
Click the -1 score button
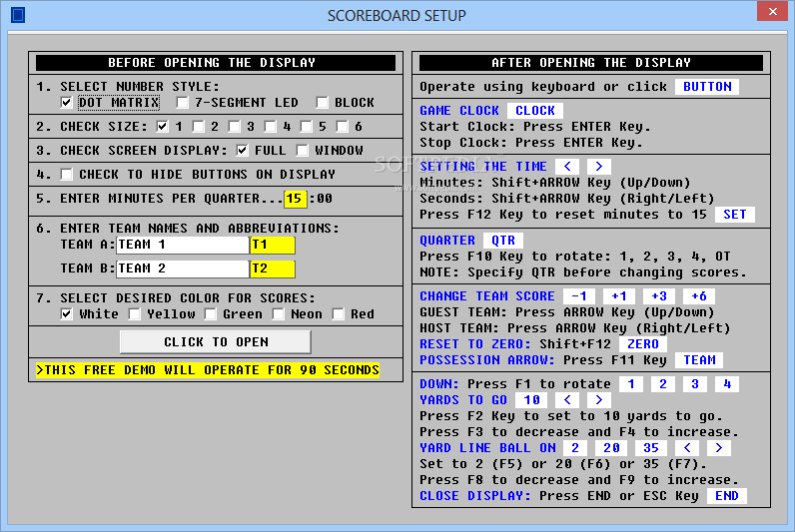pyautogui.click(x=579, y=295)
